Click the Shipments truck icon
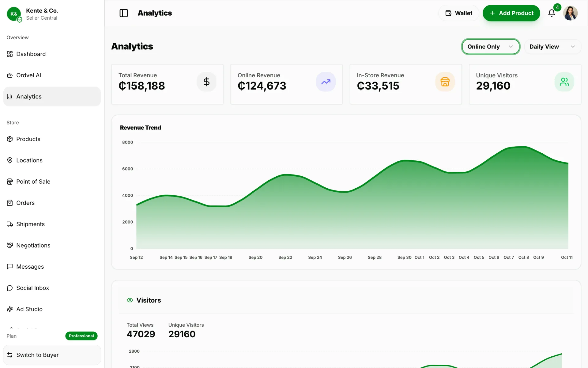 (10, 224)
